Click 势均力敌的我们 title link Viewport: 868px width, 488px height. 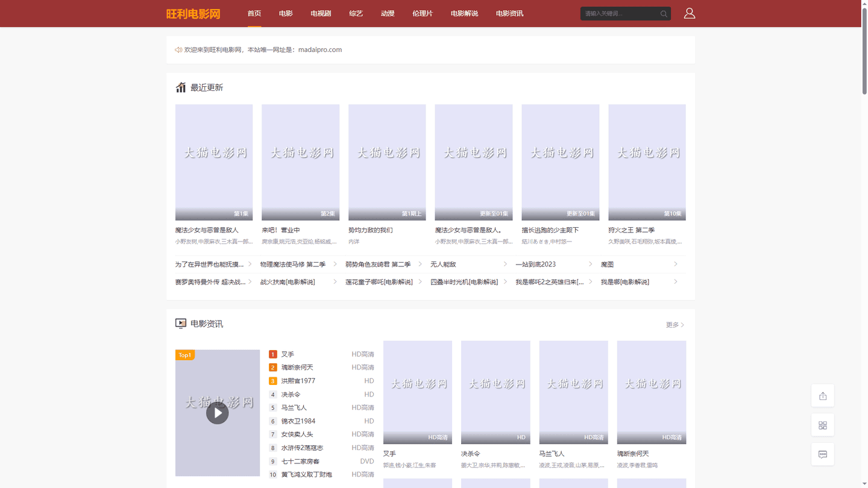(x=371, y=230)
